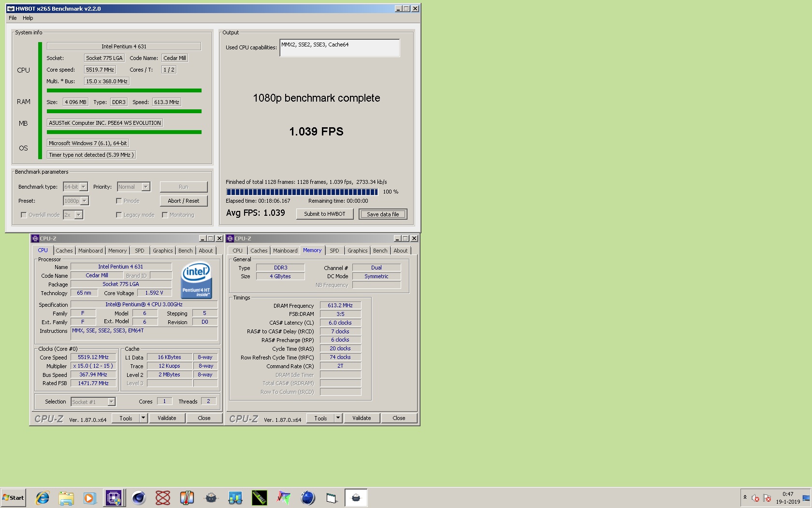Click the Submit to HWBOT button
This screenshot has width=812, height=508.
(x=325, y=214)
